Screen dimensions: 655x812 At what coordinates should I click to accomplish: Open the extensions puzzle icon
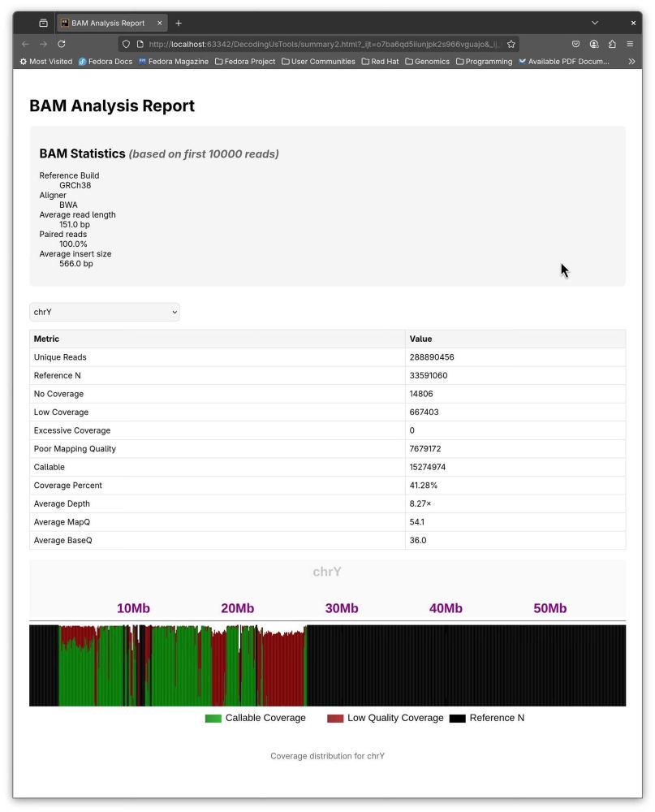[612, 44]
